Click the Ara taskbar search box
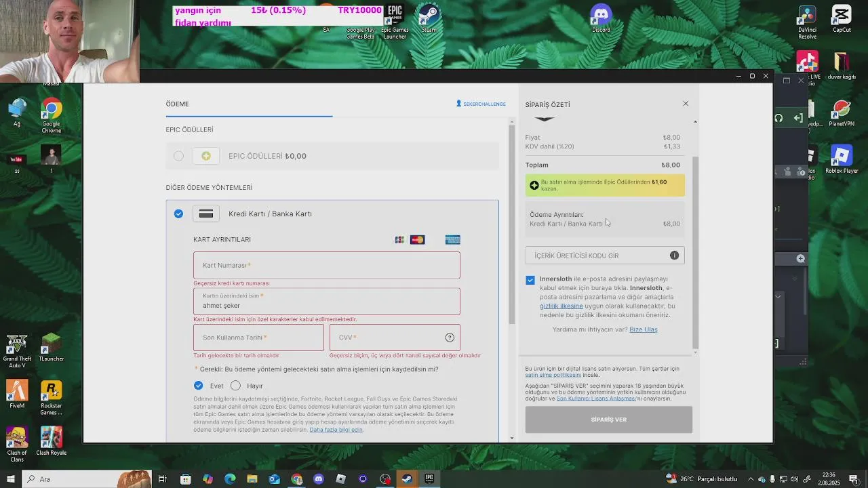 [87, 479]
